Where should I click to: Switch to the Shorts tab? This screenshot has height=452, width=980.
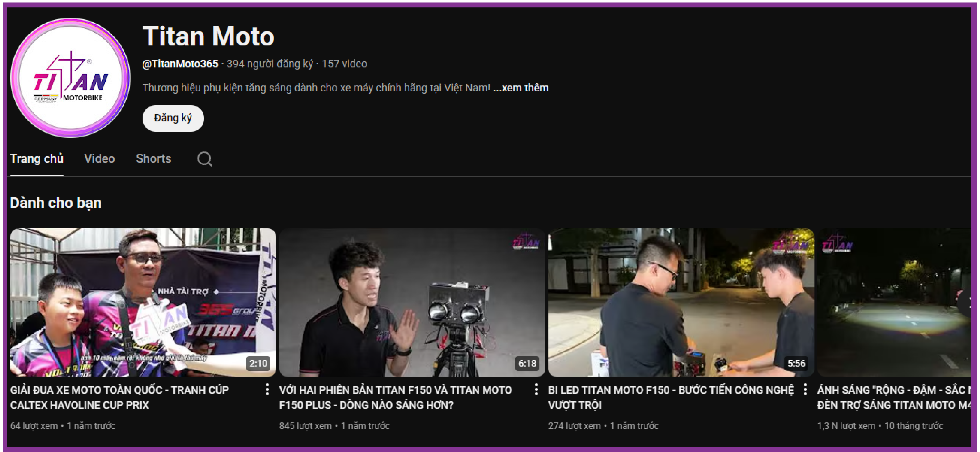coord(153,158)
